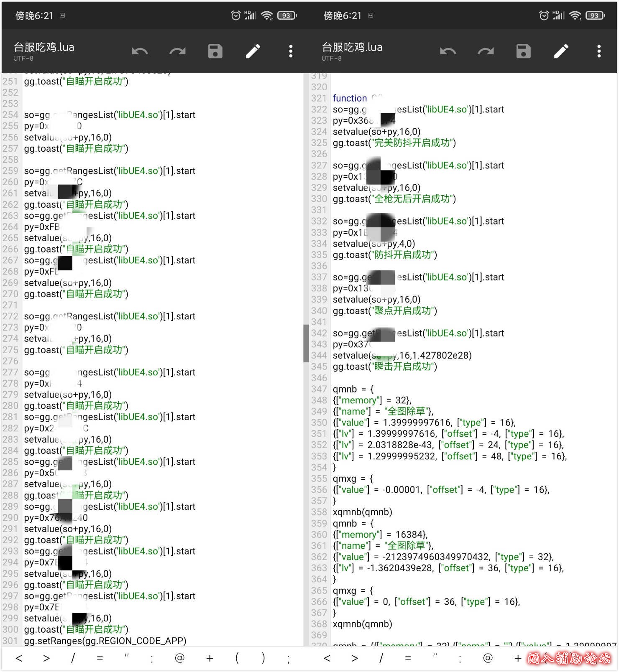Tap Wi-Fi icon in right status bar
Screen dimensions: 619x672
coord(575,15)
